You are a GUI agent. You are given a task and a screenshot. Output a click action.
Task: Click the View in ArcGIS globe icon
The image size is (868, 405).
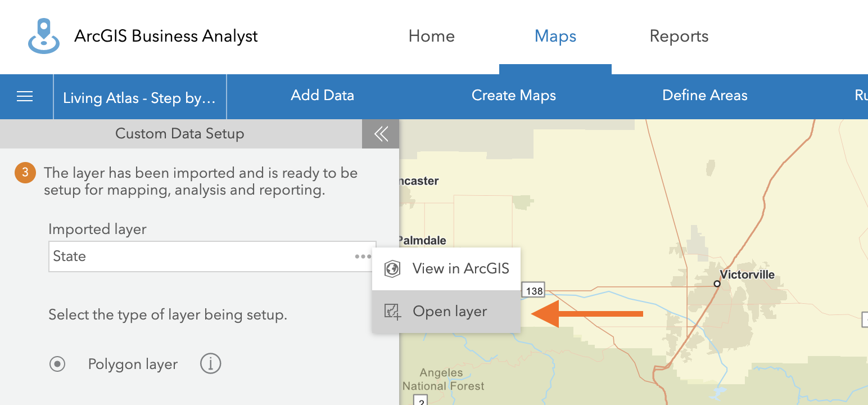point(392,269)
